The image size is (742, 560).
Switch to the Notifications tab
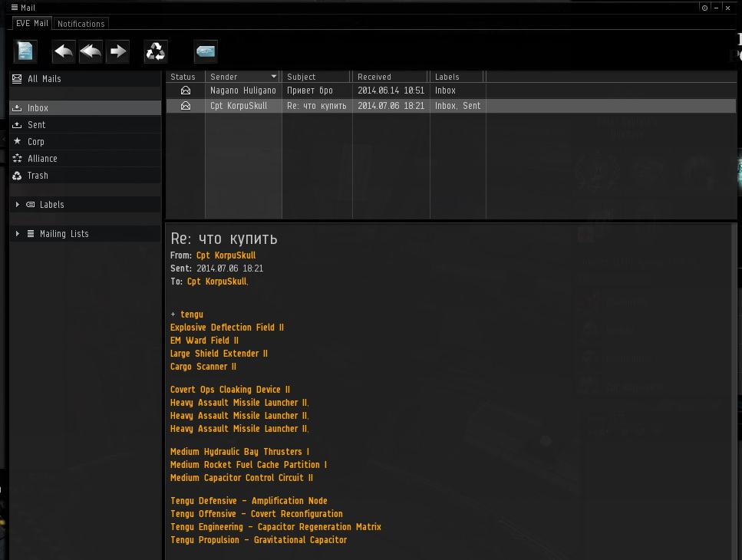[81, 24]
